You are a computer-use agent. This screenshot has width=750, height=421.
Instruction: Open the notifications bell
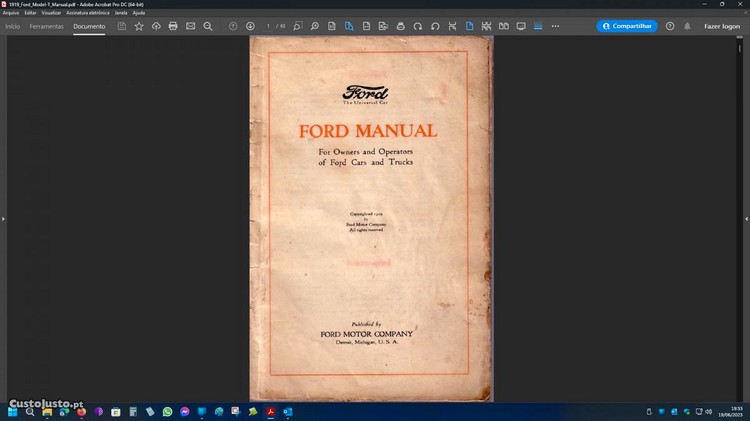[x=687, y=26]
